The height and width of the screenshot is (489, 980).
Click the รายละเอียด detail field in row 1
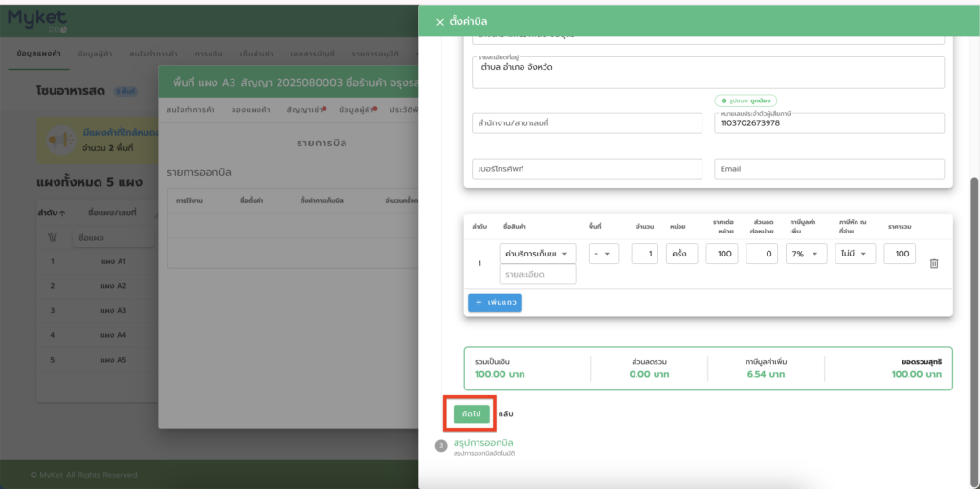(x=538, y=274)
